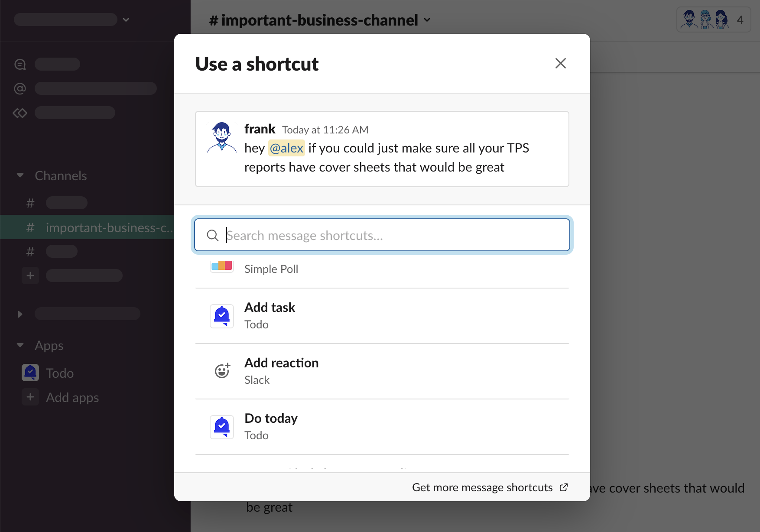Expand the collapsed sidebar section above Apps
Image resolution: width=760 pixels, height=532 pixels.
pyautogui.click(x=20, y=314)
